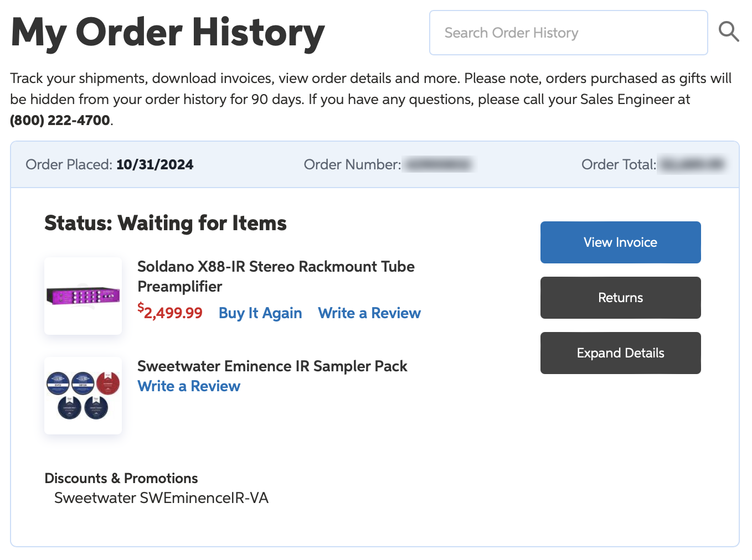This screenshot has width=752, height=560.
Task: Click the Soldano X88-IR Stereo Rackmount product title
Action: tap(276, 276)
